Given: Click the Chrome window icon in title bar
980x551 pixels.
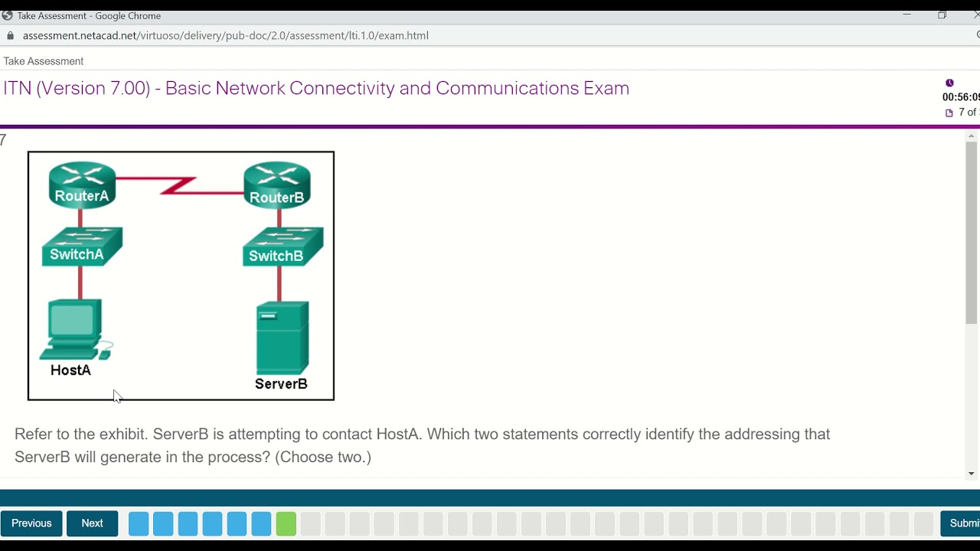Looking at the screenshot, I should point(7,15).
